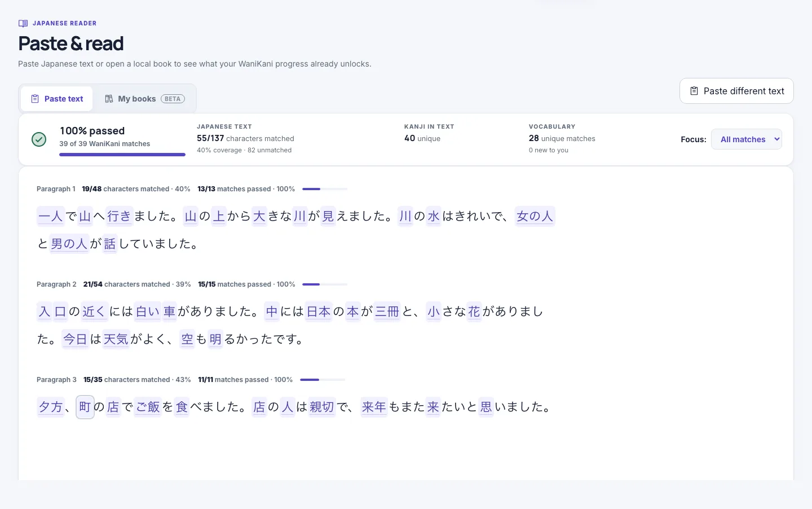Image resolution: width=812 pixels, height=509 pixels.
Task: Click the 100% passed progress bar
Action: [122, 155]
